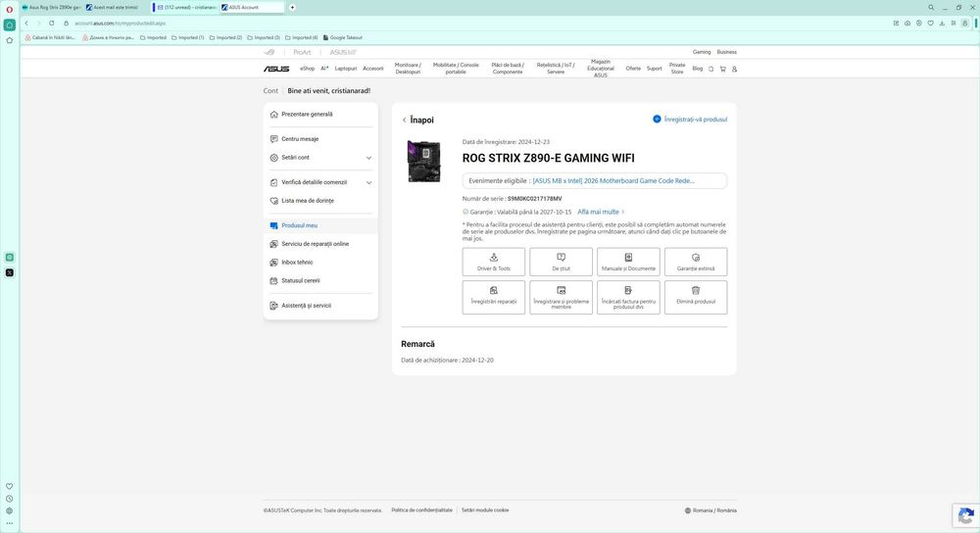Open the X icon in Opera sidebar

click(10, 272)
